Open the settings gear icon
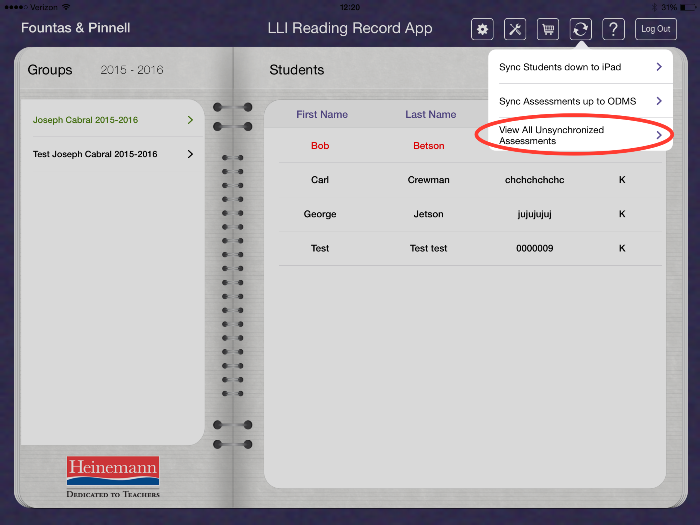 click(482, 29)
